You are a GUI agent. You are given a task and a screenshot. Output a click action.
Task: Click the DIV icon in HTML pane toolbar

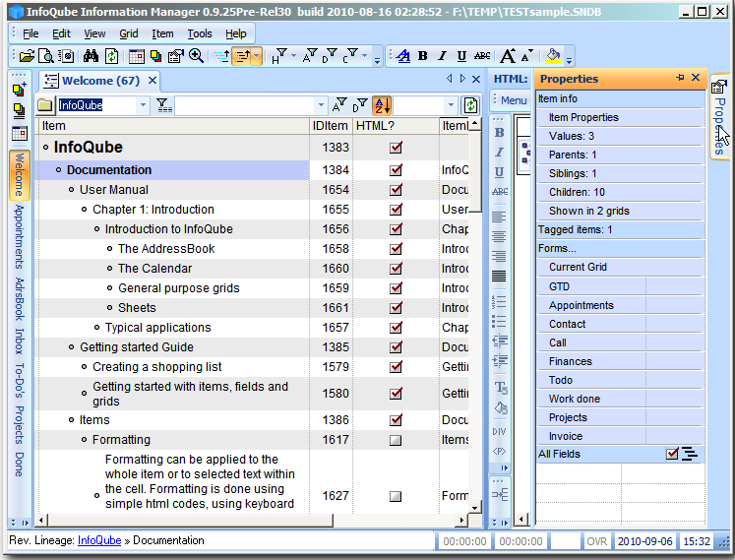point(499,431)
